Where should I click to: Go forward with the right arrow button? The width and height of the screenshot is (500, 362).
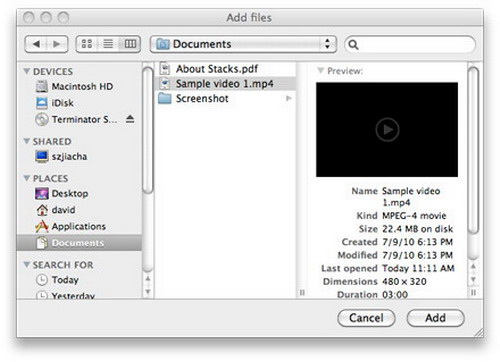click(57, 44)
